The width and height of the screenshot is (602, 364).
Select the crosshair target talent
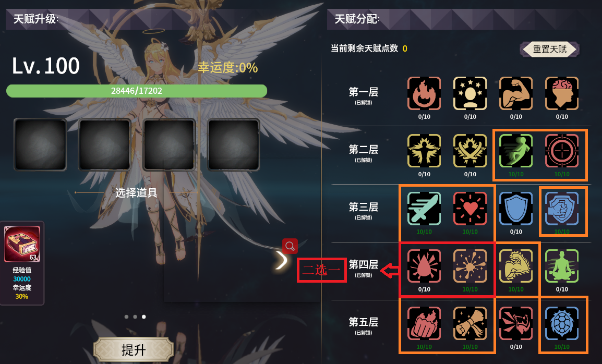point(562,151)
